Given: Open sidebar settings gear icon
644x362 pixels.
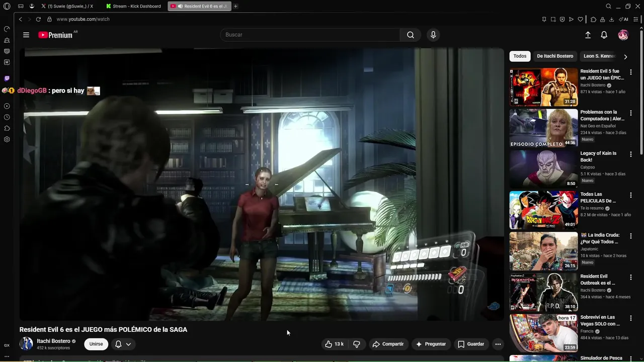Looking at the screenshot, I should coord(7,139).
